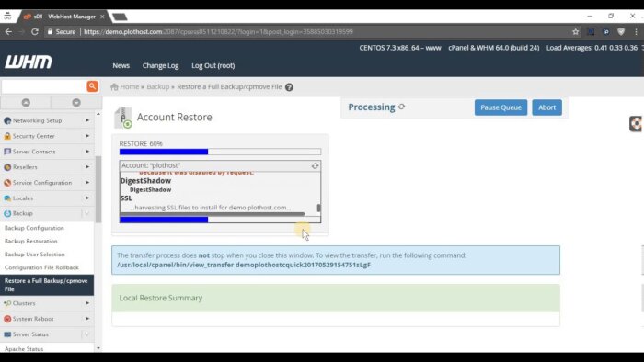Click the spinner icon next to Processing
The width and height of the screenshot is (644, 362).
coord(401,107)
